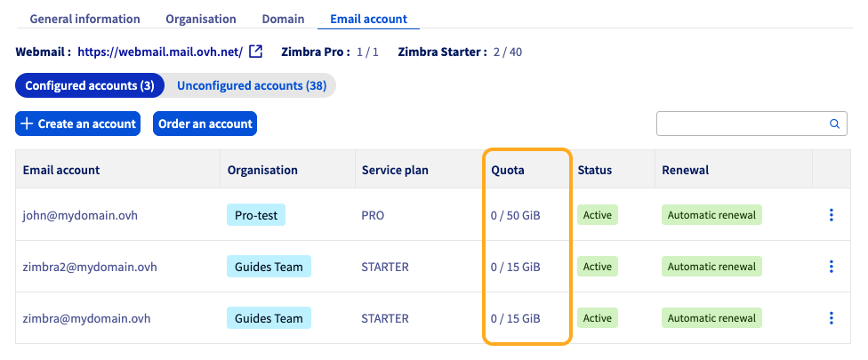Show Configured accounts (3) list
Viewport: 868px width, 360px height.
90,86
